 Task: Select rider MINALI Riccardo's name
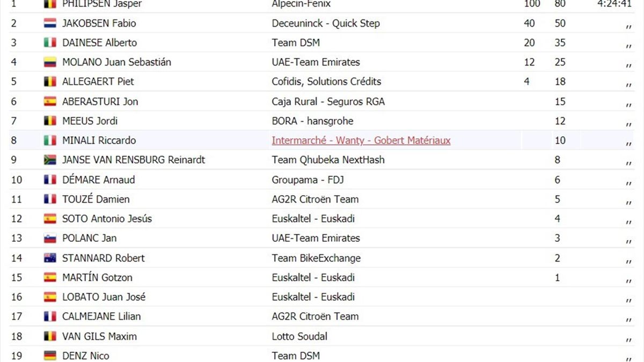[99, 141]
